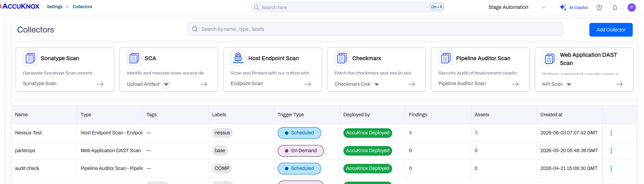Click the 2026-04-21 15:09:30 GMT timestamp
The image size is (644, 184).
point(569,168)
